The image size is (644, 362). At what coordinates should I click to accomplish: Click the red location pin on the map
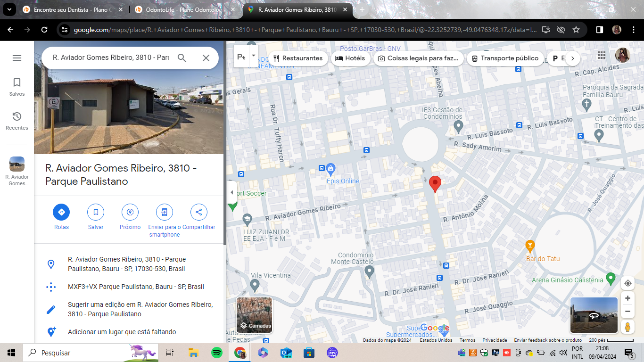coord(435,184)
